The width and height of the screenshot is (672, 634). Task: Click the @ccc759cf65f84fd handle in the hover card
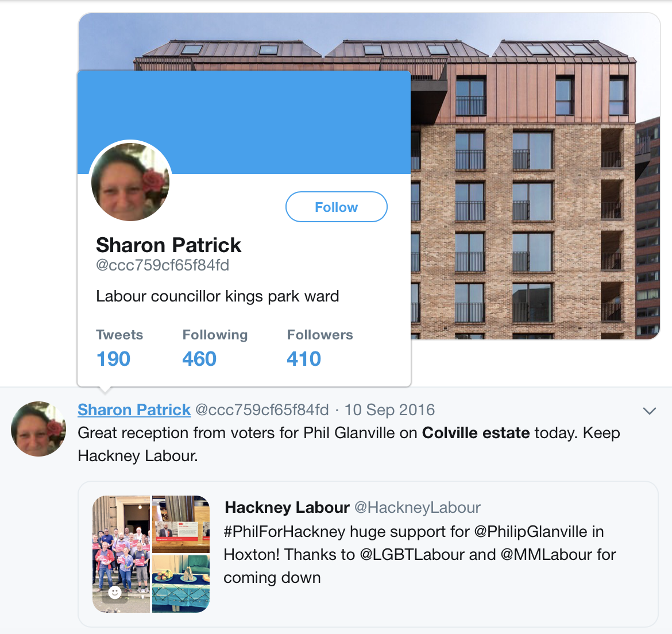click(163, 265)
